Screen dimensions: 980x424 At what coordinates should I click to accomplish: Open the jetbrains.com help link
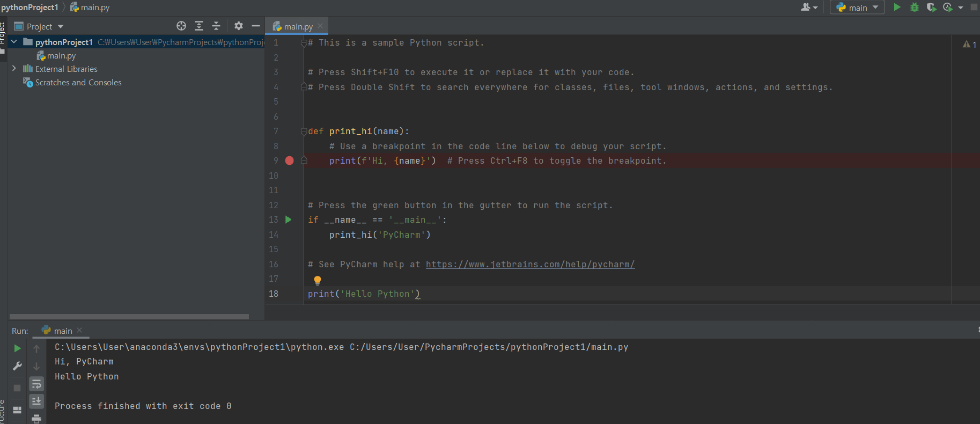530,264
